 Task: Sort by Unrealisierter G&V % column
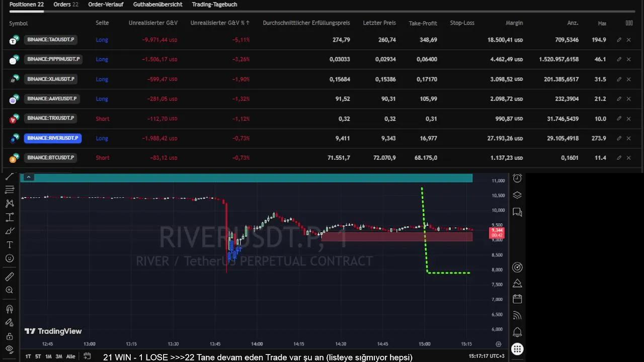(x=220, y=23)
